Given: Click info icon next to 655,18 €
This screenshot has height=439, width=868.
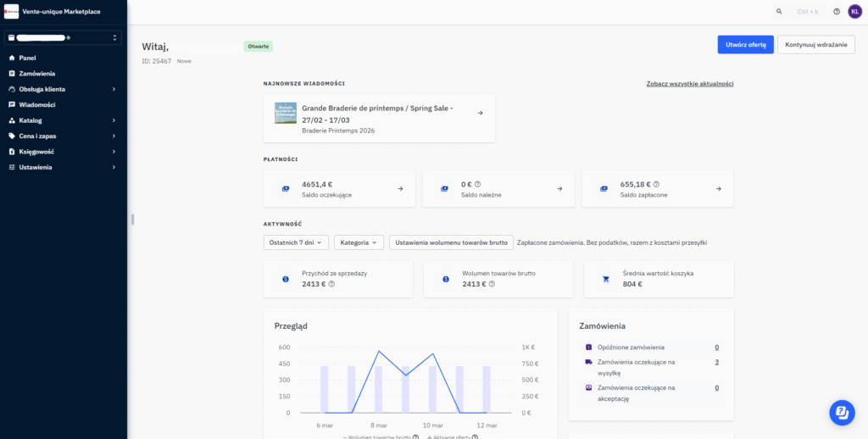Looking at the screenshot, I should tap(657, 185).
